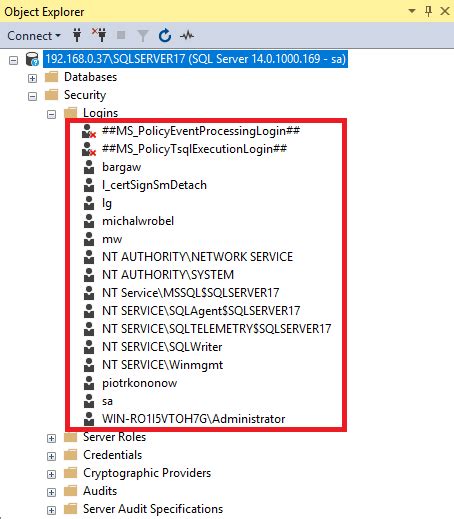Expand the Audits folder
The width and height of the screenshot is (454, 519).
51,492
